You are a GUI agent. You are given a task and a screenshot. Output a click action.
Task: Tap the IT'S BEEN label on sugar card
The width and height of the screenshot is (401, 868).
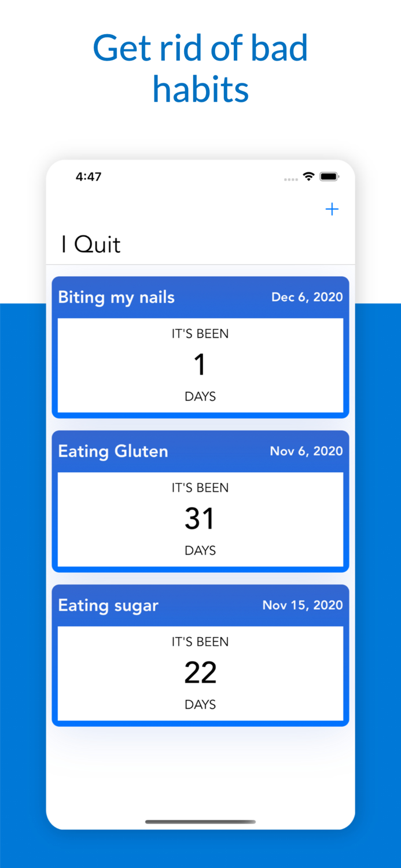pos(200,641)
